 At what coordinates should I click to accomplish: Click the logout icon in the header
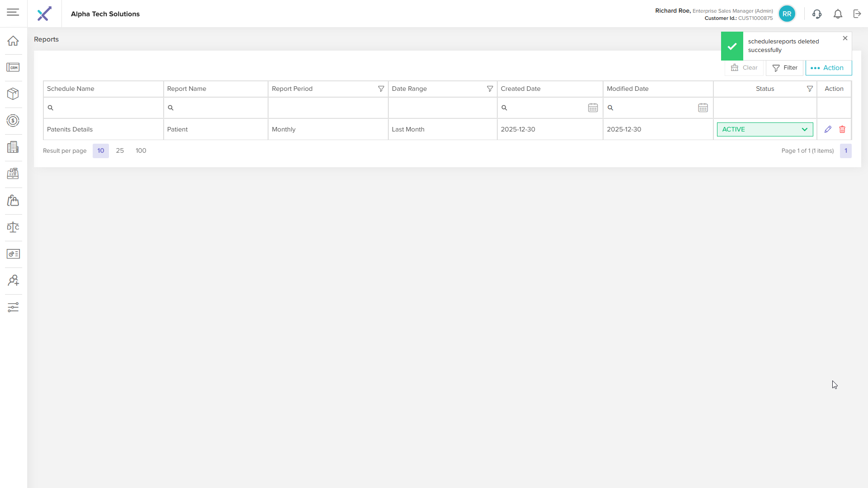pyautogui.click(x=857, y=14)
